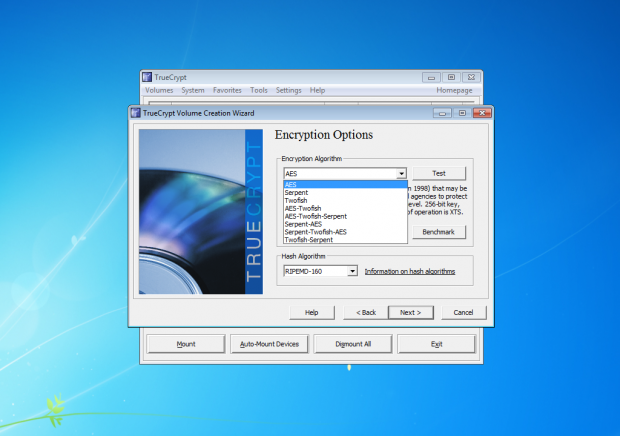
Task: Select Serpent-AES from the list
Action: (x=345, y=224)
